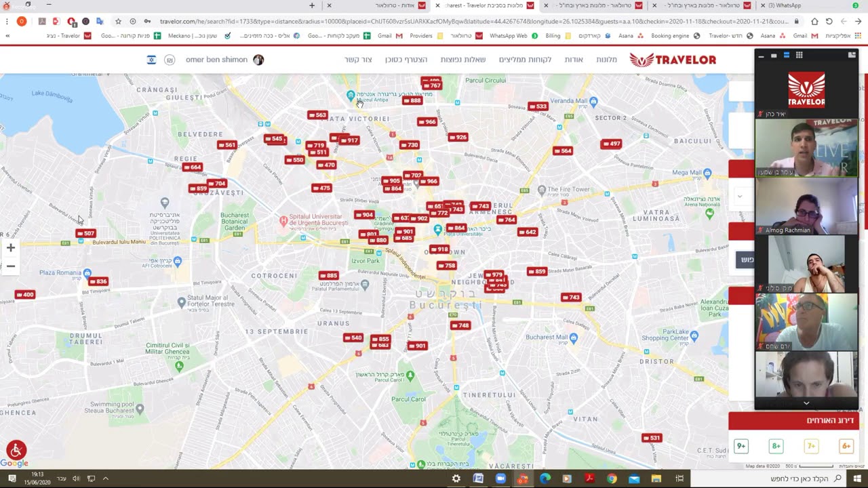Switch Zoom to gallery grid view
The height and width of the screenshot is (488, 868).
pyautogui.click(x=799, y=56)
